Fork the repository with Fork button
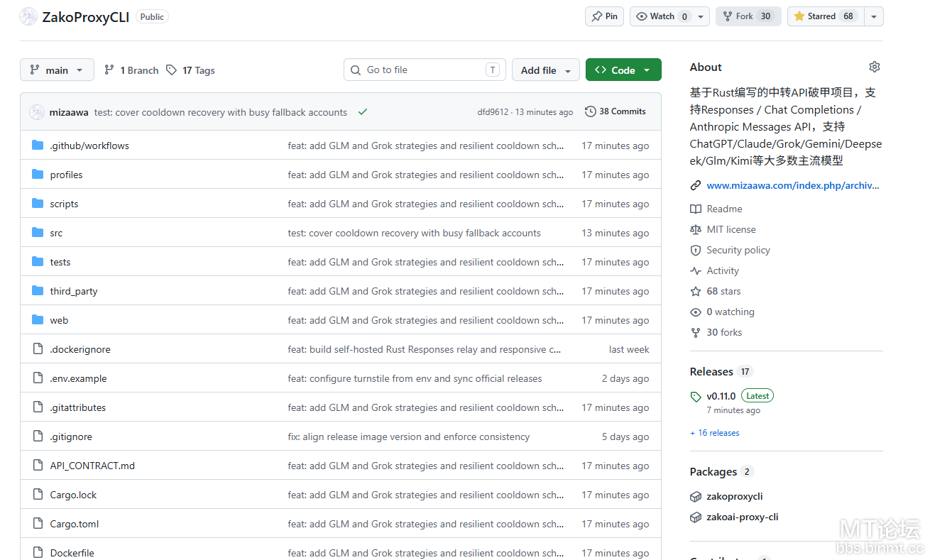The image size is (930, 560). click(x=748, y=16)
